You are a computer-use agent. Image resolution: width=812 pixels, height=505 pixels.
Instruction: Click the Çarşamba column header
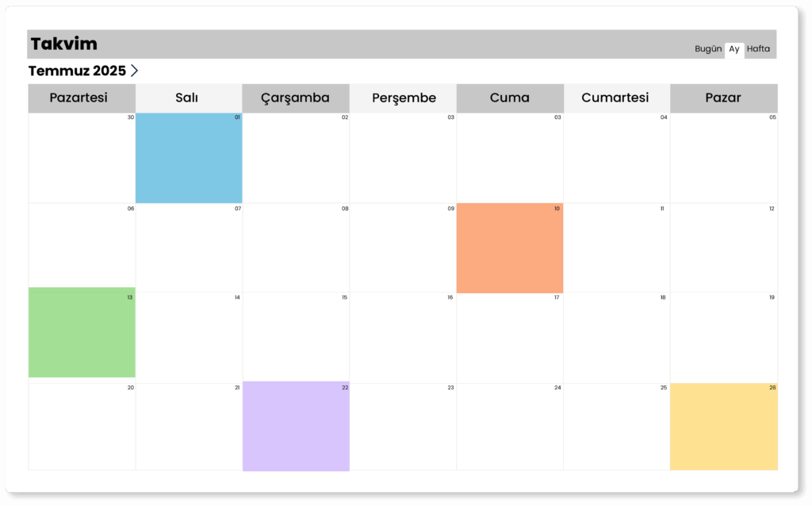tap(296, 98)
